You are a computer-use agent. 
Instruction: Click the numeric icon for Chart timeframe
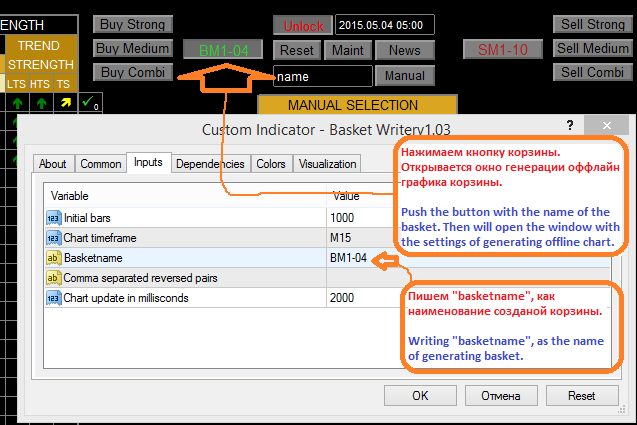point(54,238)
